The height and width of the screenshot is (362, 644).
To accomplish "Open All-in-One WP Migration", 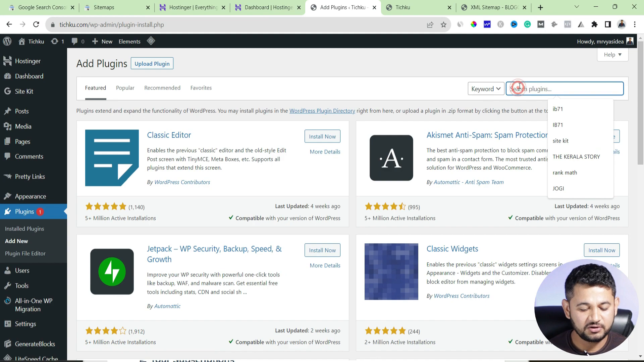I will tap(34, 305).
